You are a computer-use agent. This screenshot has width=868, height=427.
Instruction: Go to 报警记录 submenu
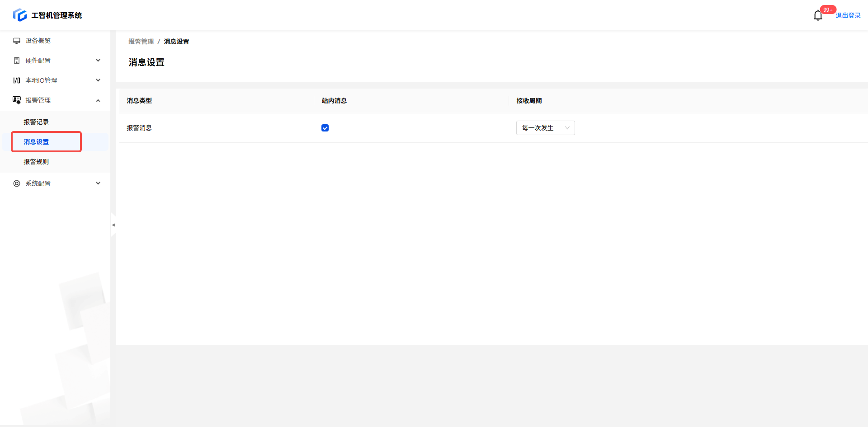point(55,122)
